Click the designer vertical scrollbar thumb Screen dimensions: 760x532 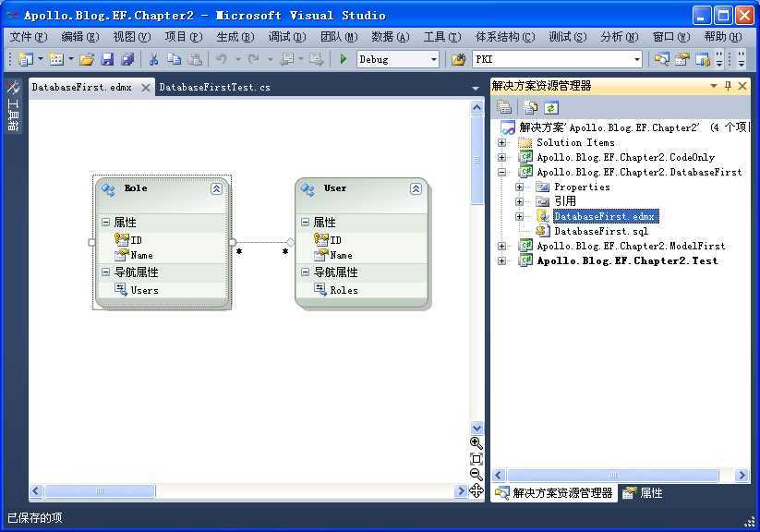click(477, 160)
